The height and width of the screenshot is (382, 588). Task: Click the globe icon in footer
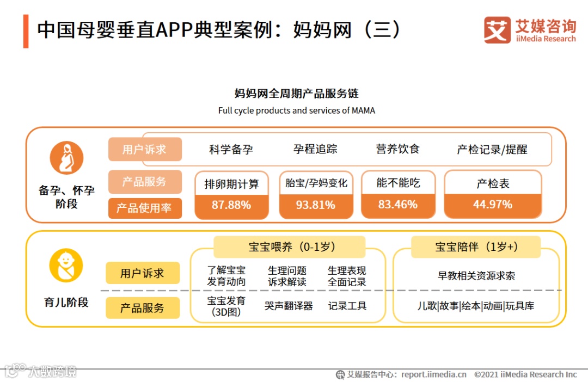(x=340, y=374)
